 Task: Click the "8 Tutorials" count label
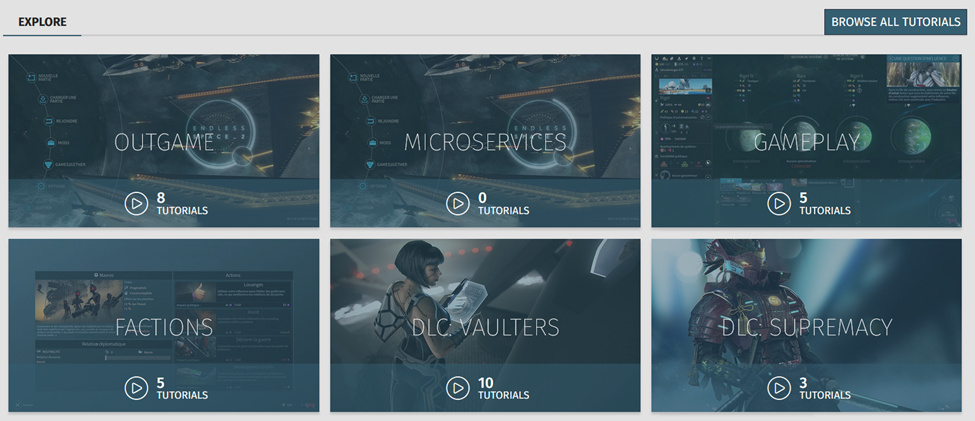pyautogui.click(x=182, y=204)
